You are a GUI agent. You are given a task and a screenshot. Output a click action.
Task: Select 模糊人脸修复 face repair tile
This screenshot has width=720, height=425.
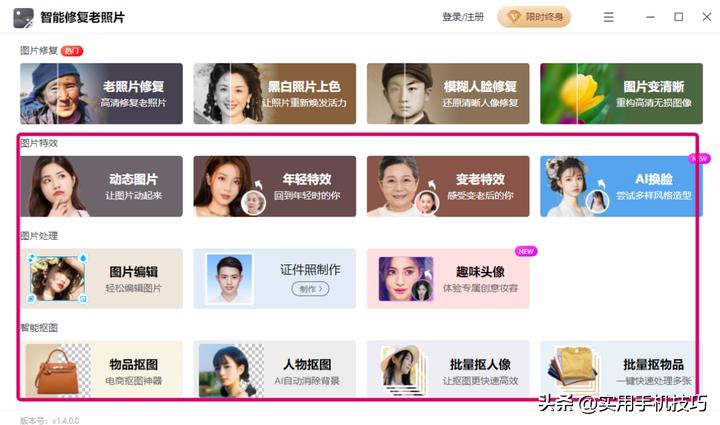pos(448,94)
